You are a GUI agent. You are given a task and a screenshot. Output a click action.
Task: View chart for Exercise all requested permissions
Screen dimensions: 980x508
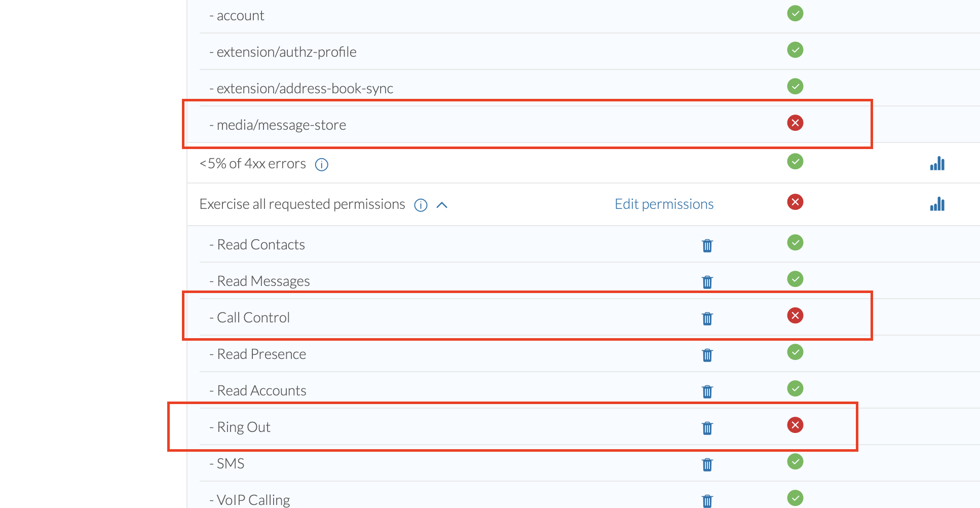[937, 204]
